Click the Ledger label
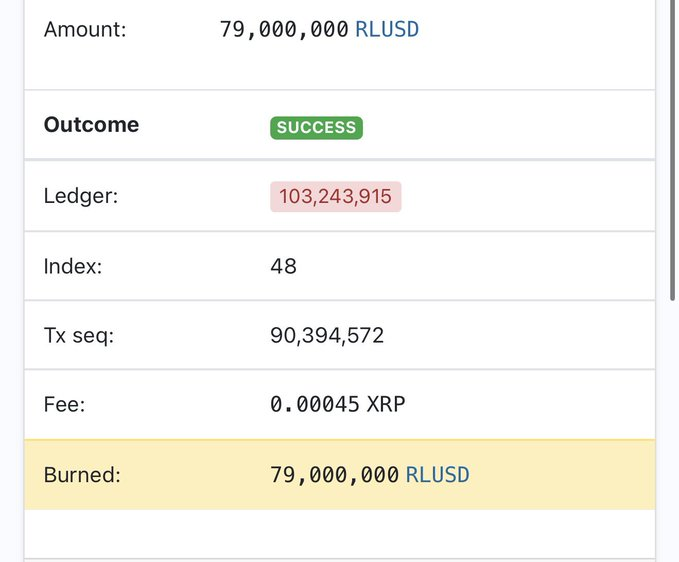 pos(80,196)
